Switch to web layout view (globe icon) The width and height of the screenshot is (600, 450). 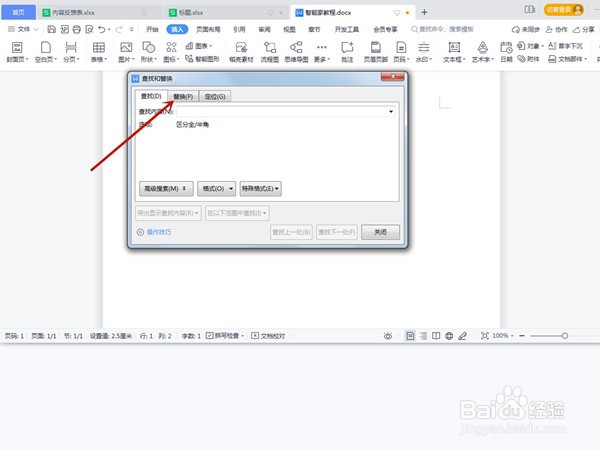[x=449, y=336]
